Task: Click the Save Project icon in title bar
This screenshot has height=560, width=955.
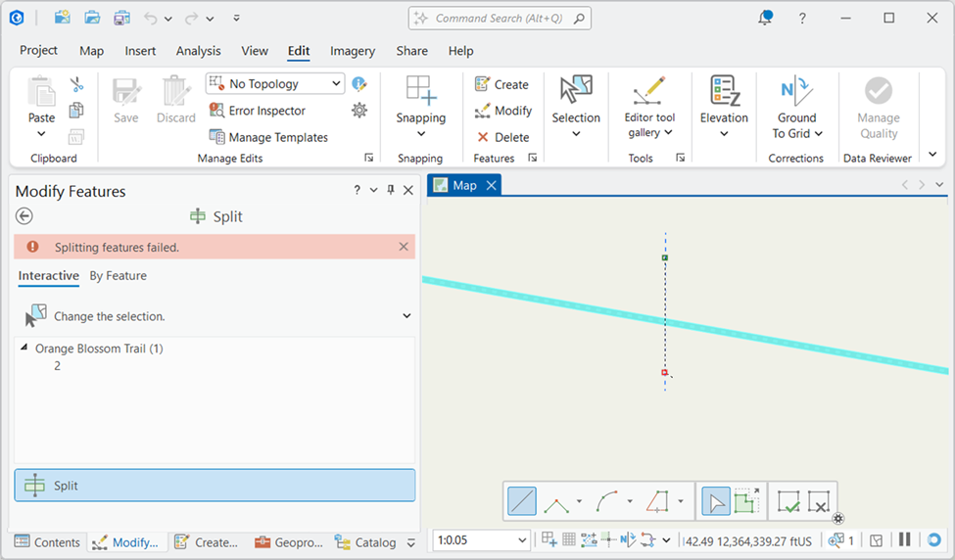Action: click(121, 18)
